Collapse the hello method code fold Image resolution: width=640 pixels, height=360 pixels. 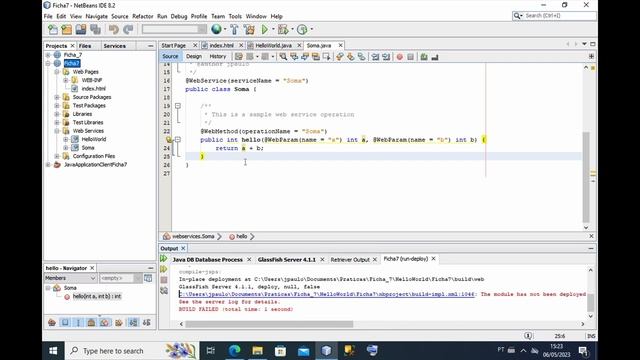pos(178,140)
